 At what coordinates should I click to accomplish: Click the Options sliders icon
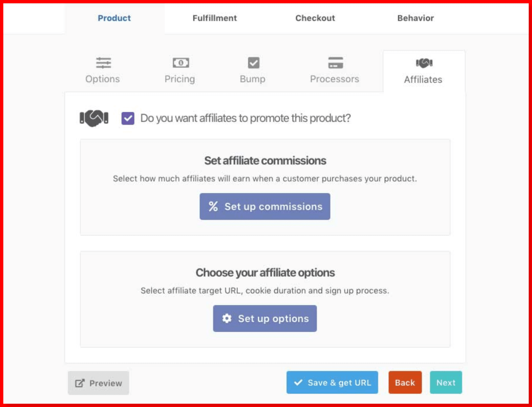coord(103,63)
